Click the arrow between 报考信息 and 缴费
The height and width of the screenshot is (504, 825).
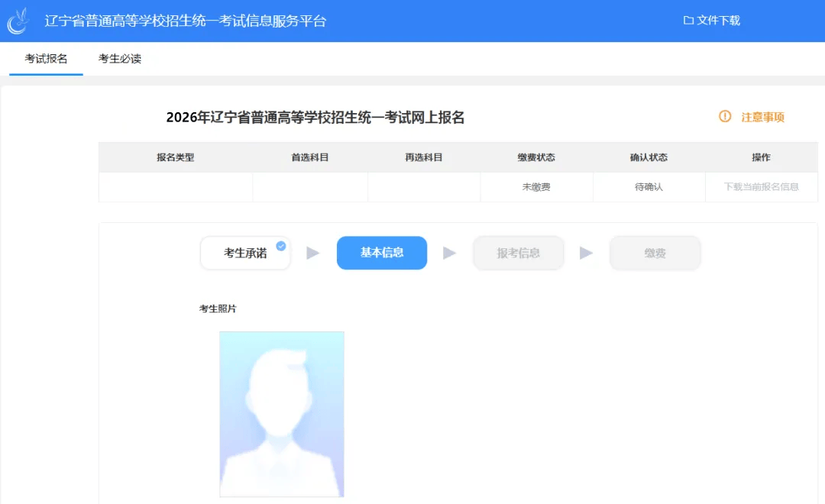click(586, 253)
